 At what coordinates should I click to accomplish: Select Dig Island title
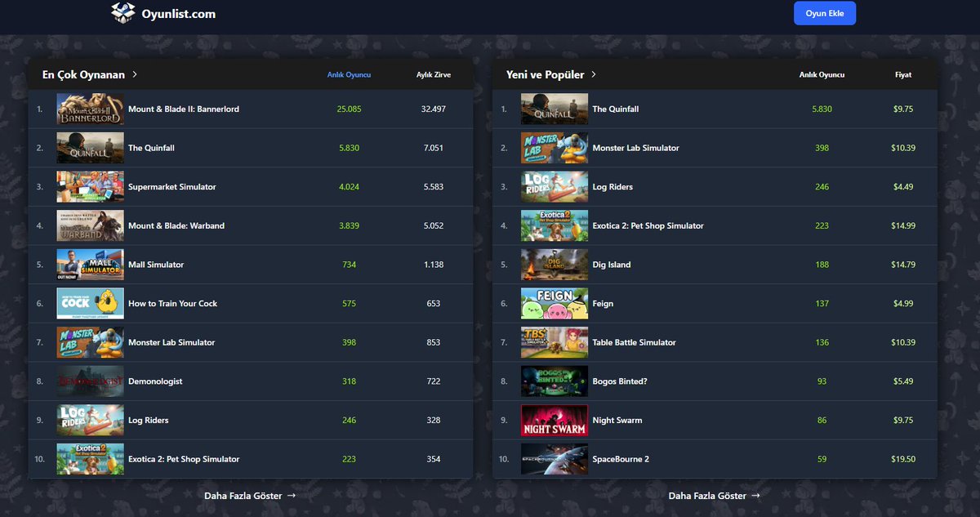612,265
